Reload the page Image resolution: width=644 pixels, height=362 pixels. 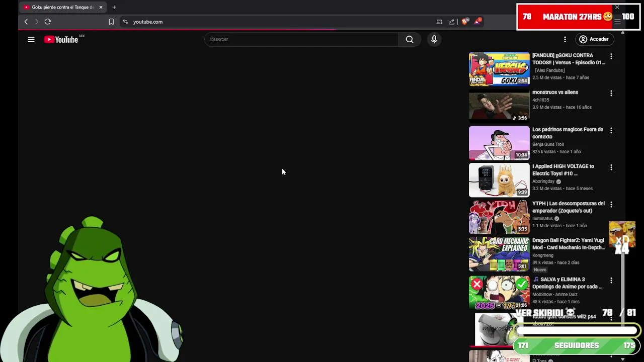click(x=48, y=22)
